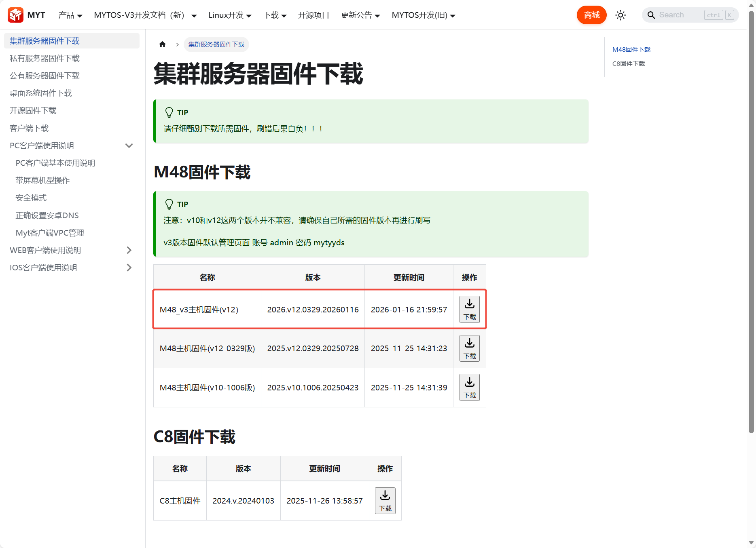Download C8主机固件 firmware
756x548 pixels.
point(385,500)
